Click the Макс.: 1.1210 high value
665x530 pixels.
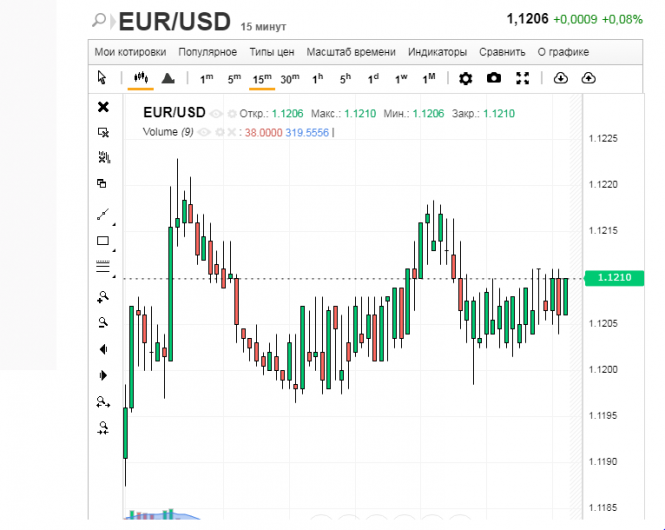point(344,114)
